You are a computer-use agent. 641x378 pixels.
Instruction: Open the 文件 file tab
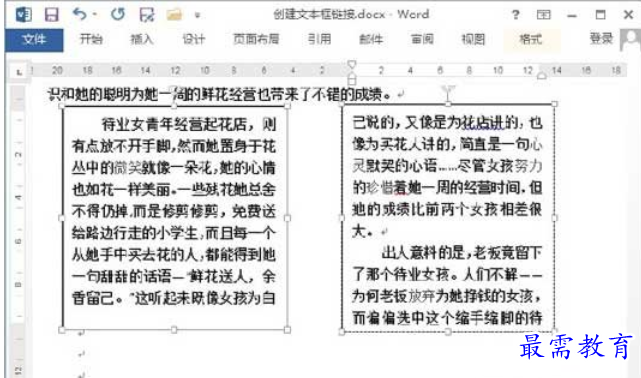34,40
